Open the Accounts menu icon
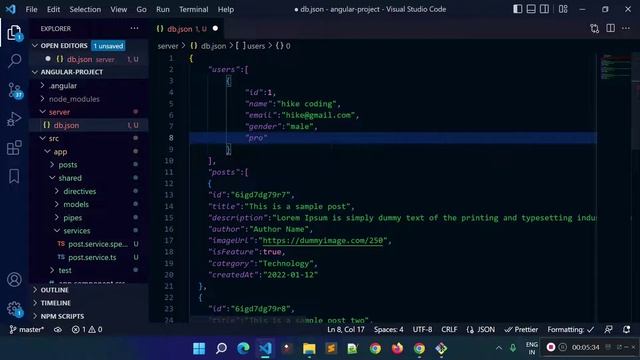640x360 pixels. click(x=14, y=280)
